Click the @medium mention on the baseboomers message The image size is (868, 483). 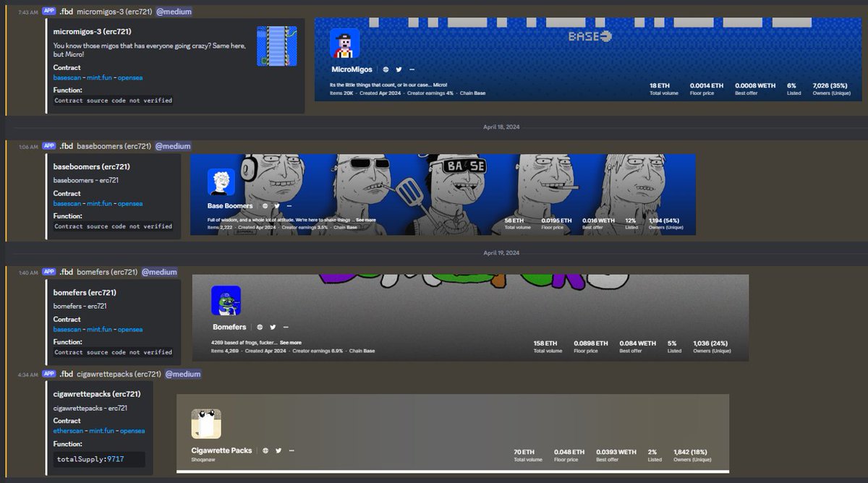[x=174, y=145]
